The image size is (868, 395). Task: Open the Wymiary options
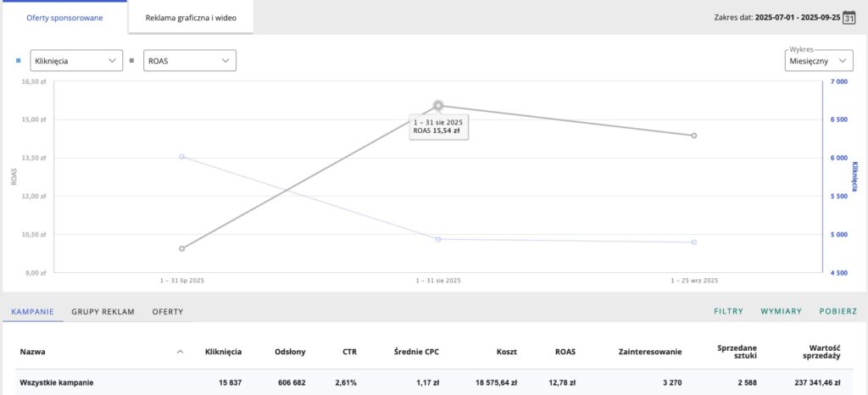(781, 312)
